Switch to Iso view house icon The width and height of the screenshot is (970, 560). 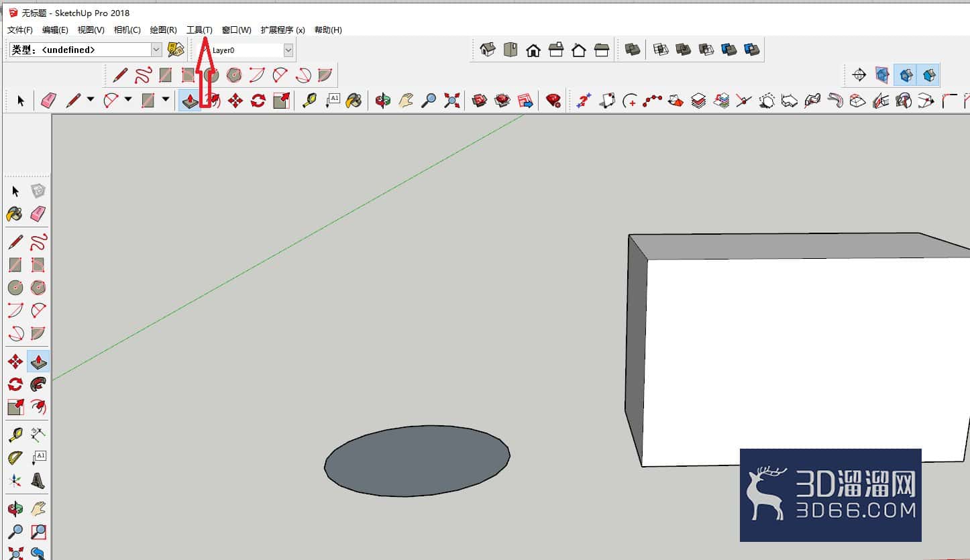pyautogui.click(x=488, y=50)
